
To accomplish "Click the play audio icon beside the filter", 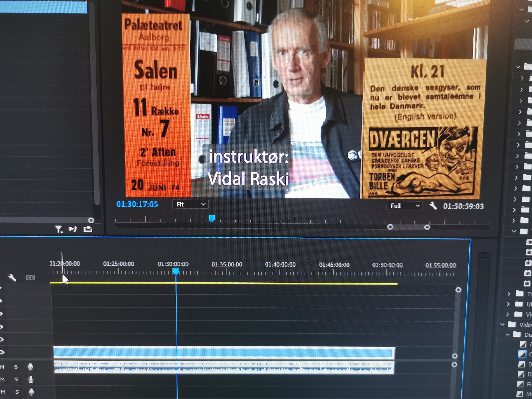I will click(73, 229).
